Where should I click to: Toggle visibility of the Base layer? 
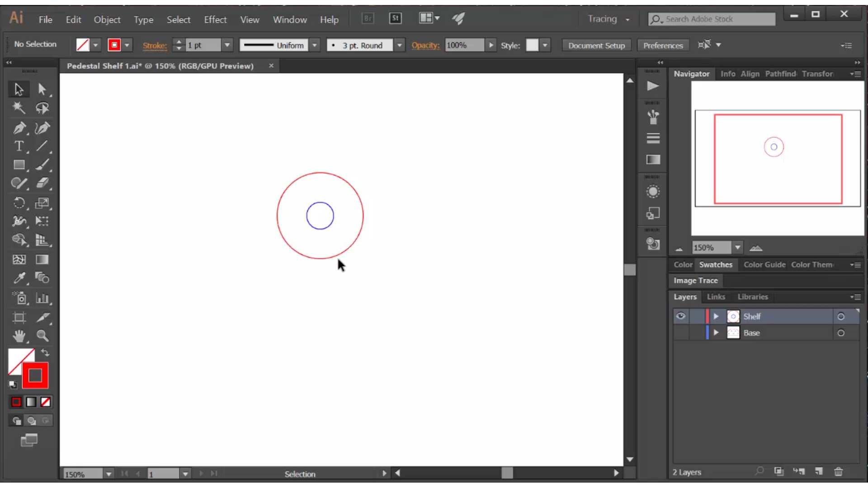680,333
